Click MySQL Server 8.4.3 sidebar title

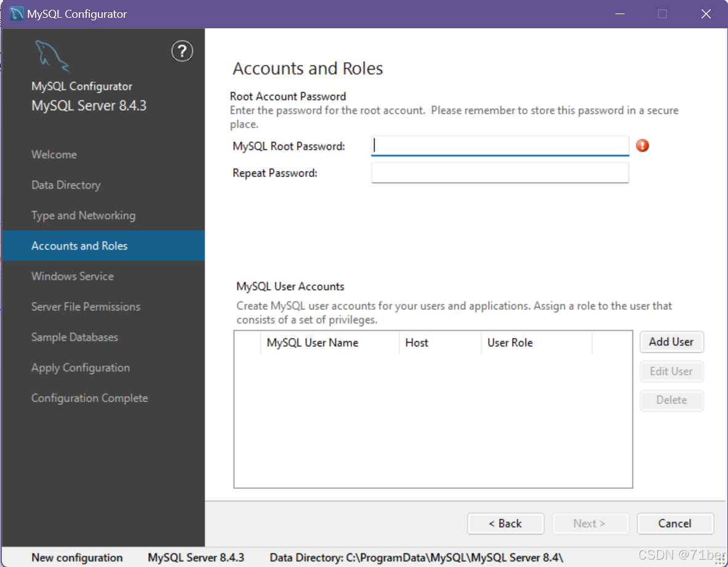click(x=89, y=106)
